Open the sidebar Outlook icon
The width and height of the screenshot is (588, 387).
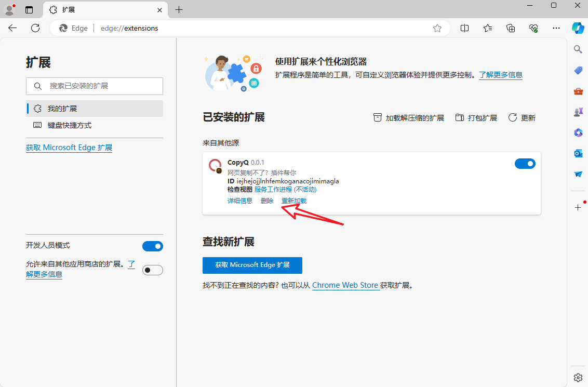click(578, 153)
